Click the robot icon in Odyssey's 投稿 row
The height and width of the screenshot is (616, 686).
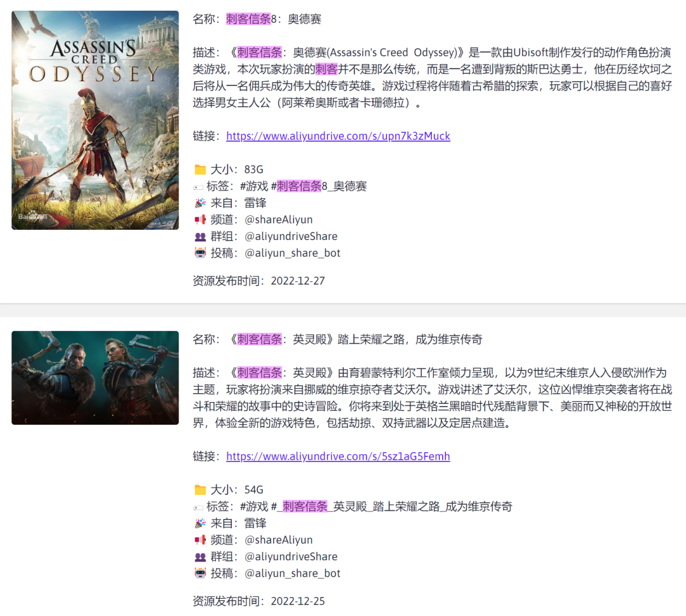click(x=200, y=253)
